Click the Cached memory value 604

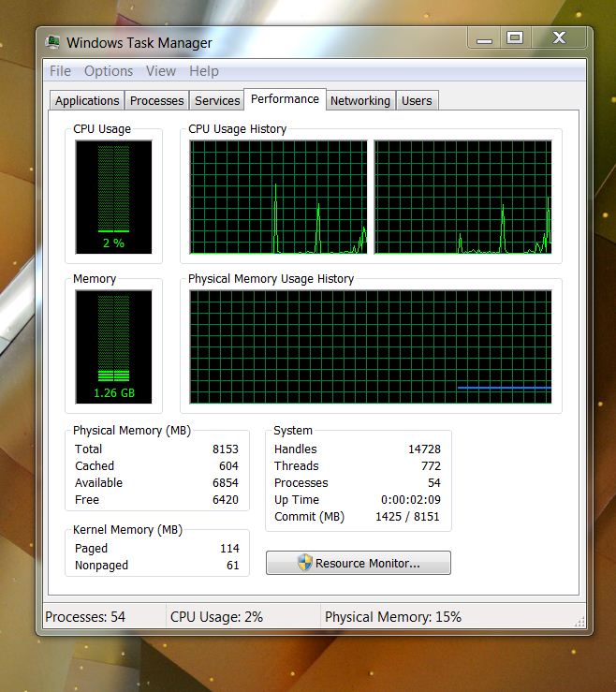coord(228,465)
